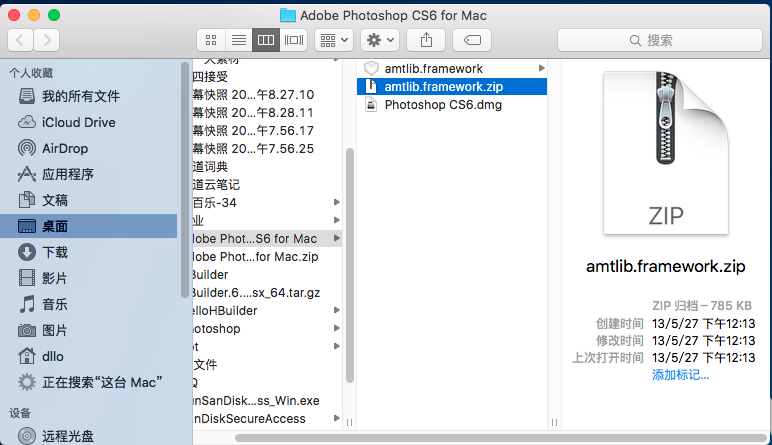Viewport: 772px width, 445px height.
Task: Open 影片 in sidebar
Action: click(x=89, y=278)
